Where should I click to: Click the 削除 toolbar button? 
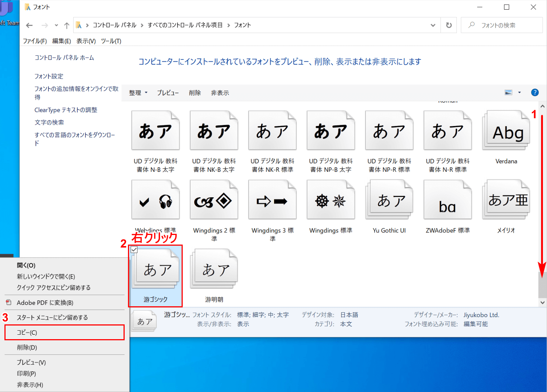pos(195,93)
